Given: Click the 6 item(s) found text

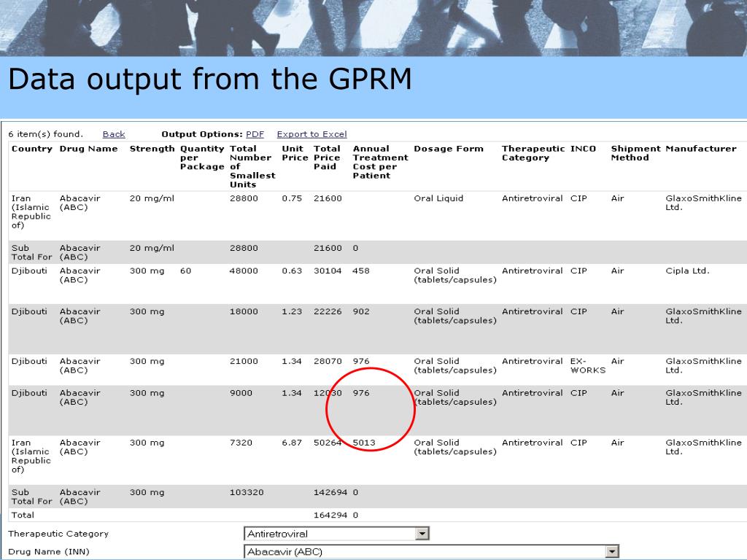Looking at the screenshot, I should [45, 134].
